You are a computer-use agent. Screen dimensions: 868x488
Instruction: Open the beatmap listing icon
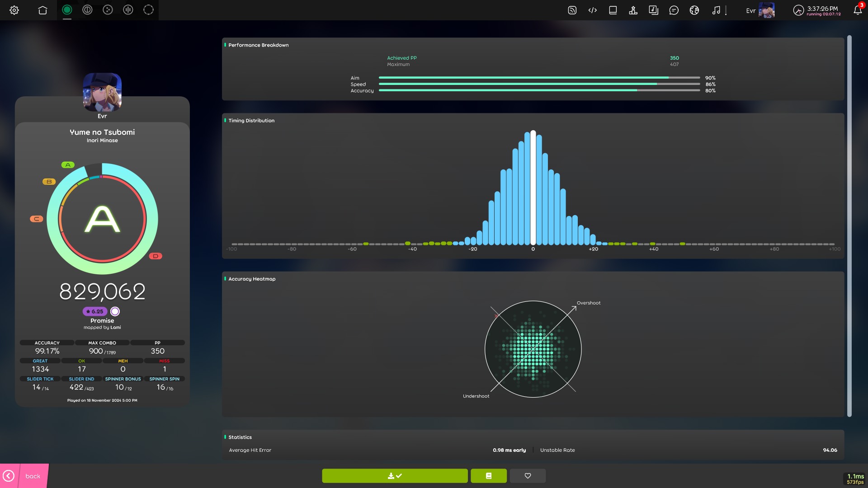pos(653,10)
